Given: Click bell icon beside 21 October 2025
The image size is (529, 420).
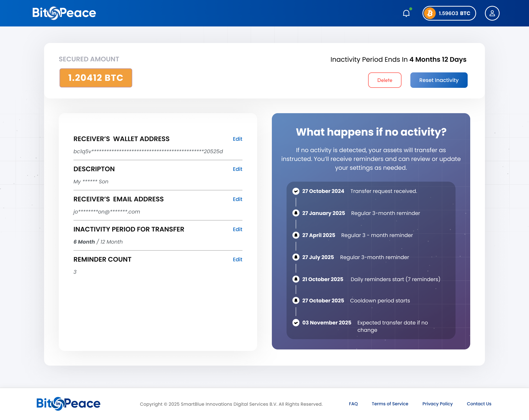Looking at the screenshot, I should (x=296, y=279).
